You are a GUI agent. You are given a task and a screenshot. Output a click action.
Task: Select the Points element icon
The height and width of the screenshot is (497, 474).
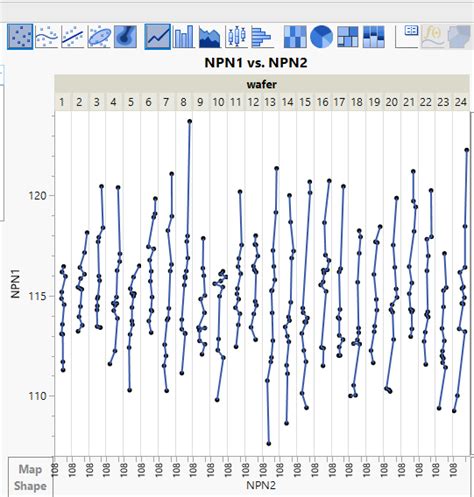pos(20,36)
